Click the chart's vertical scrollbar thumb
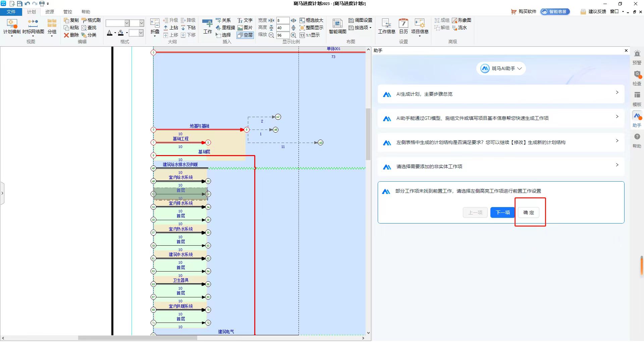Image resolution: width=644 pixels, height=342 pixels. point(368,134)
